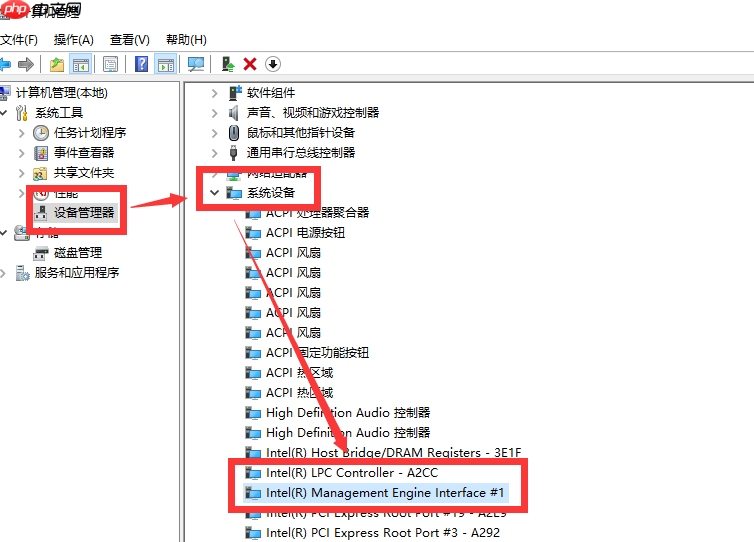Select 磁盘管理 in the left tree
This screenshot has width=754, height=542.
click(78, 253)
